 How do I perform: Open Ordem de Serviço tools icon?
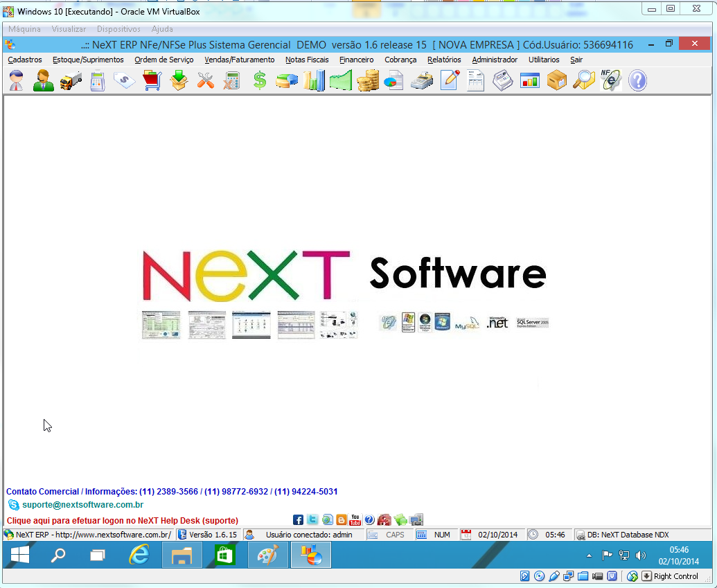pyautogui.click(x=205, y=80)
